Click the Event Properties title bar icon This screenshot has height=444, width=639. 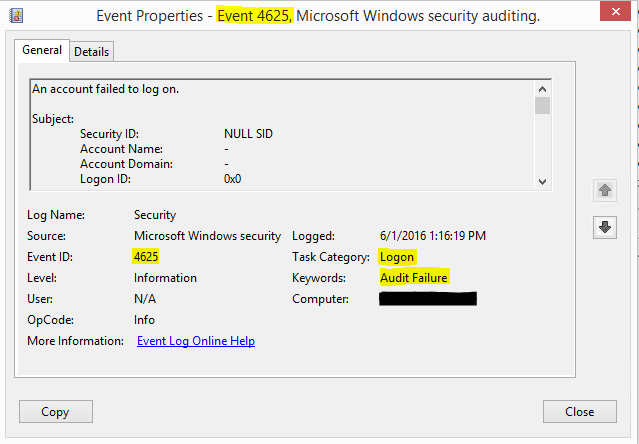(x=17, y=16)
